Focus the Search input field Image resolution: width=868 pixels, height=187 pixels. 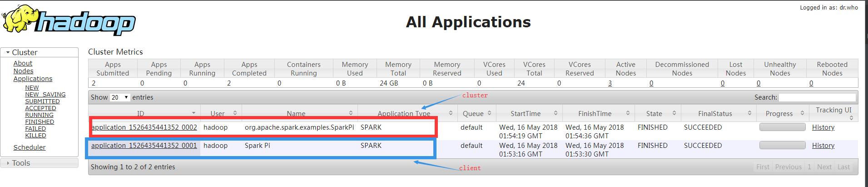[817, 97]
